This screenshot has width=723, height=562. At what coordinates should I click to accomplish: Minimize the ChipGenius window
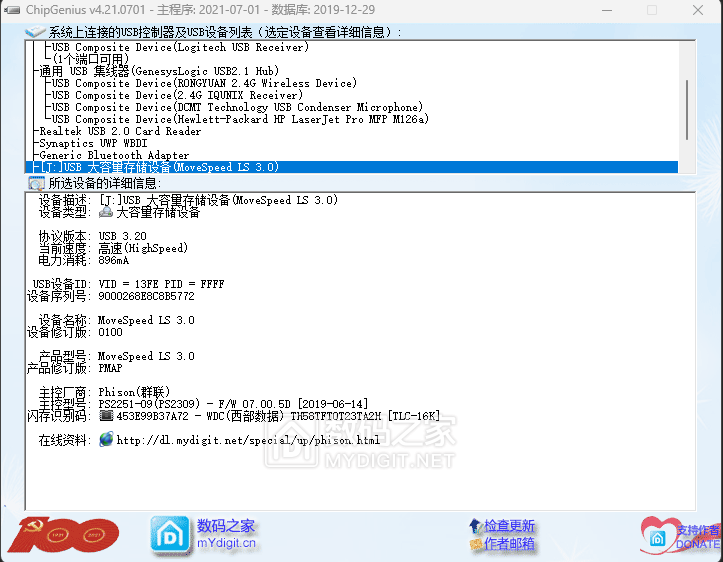point(607,10)
